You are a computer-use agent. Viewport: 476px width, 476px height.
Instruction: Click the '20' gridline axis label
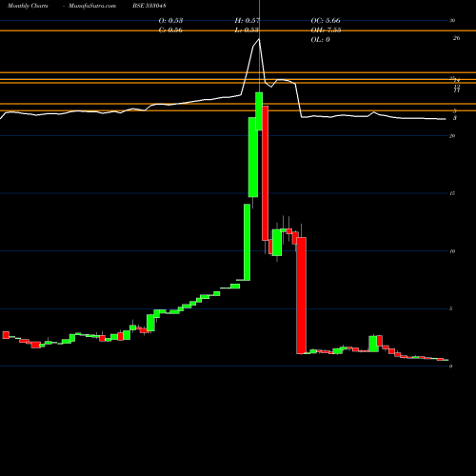pyautogui.click(x=452, y=136)
